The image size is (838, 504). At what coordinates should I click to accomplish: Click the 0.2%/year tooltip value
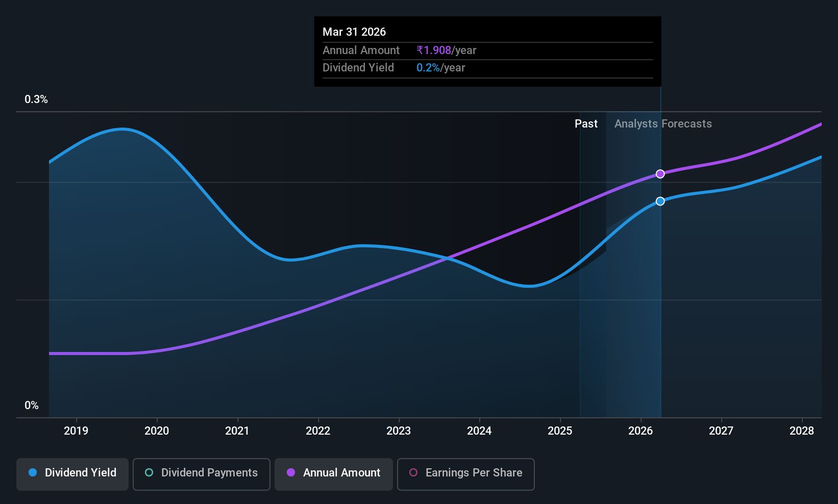pos(440,68)
